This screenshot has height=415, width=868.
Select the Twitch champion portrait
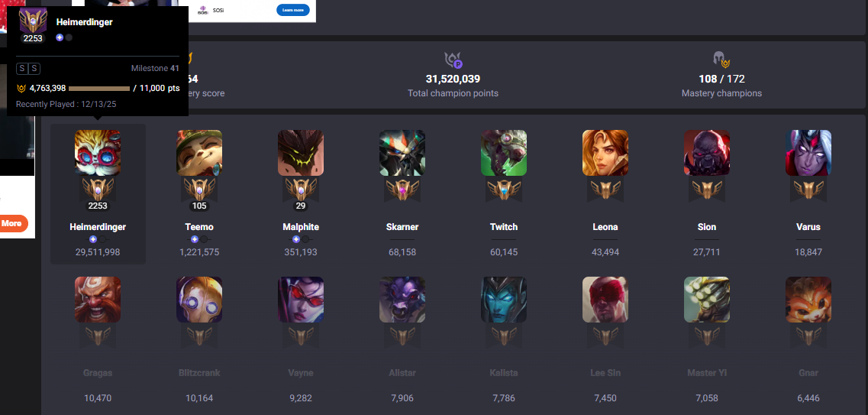click(504, 153)
